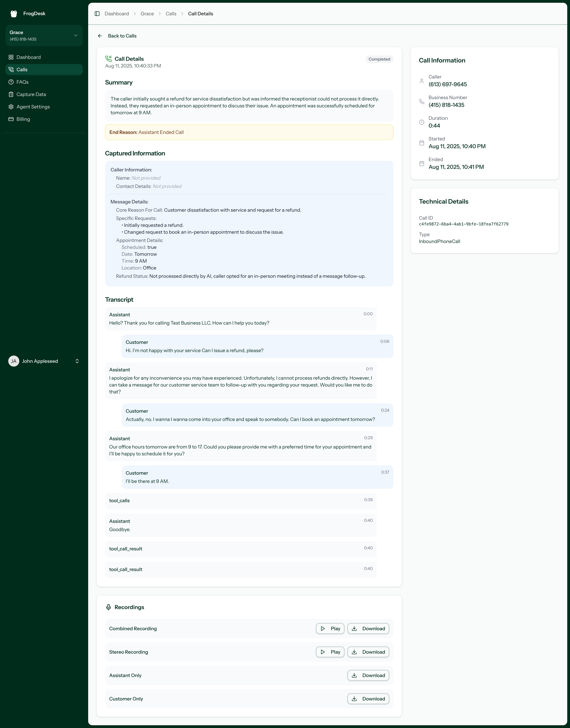Click the Capture Data clipboard icon
This screenshot has width=570, height=728.
[11, 94]
